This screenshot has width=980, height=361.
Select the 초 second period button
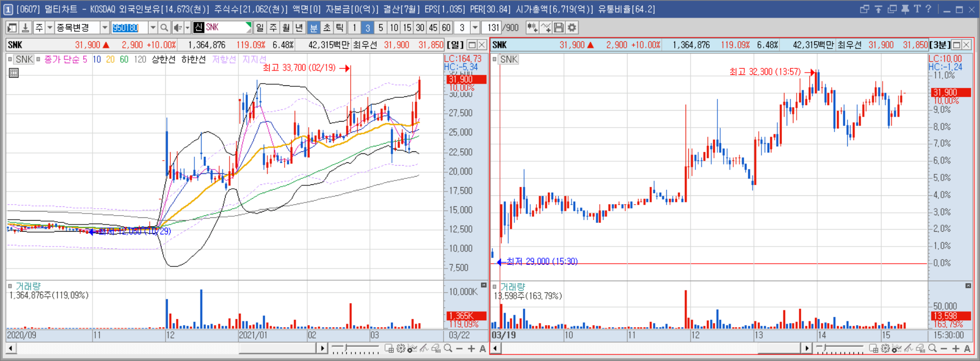pyautogui.click(x=327, y=28)
